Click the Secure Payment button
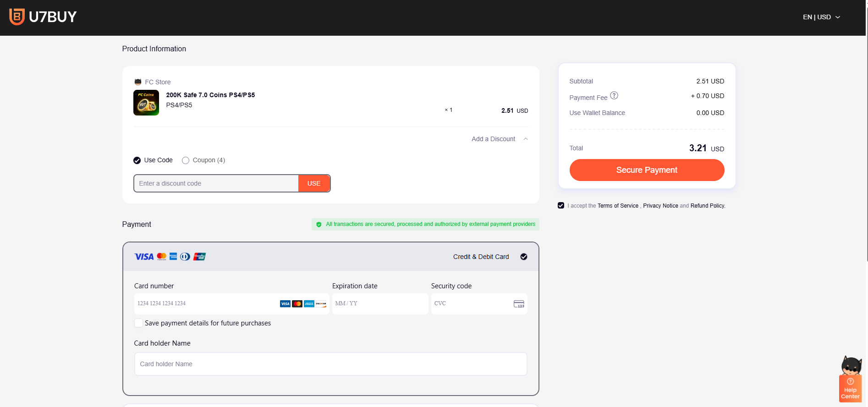Image resolution: width=868 pixels, height=407 pixels. point(647,170)
